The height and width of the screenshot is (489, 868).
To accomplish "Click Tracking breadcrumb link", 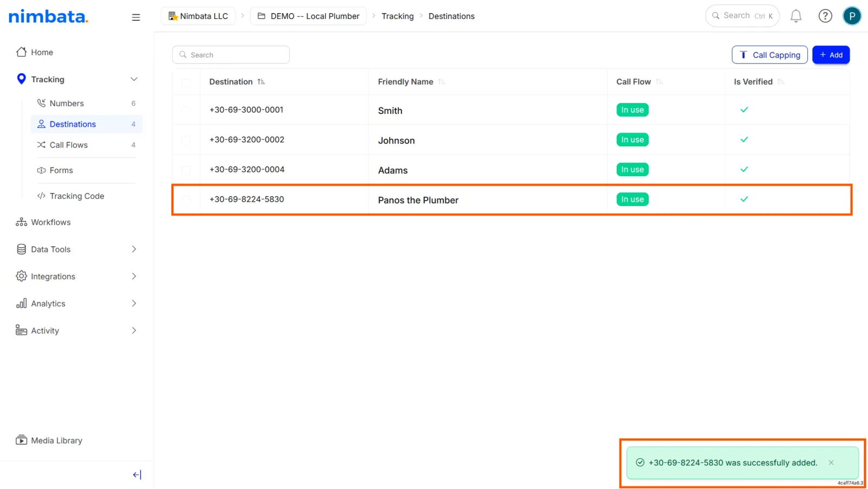I will click(x=398, y=16).
